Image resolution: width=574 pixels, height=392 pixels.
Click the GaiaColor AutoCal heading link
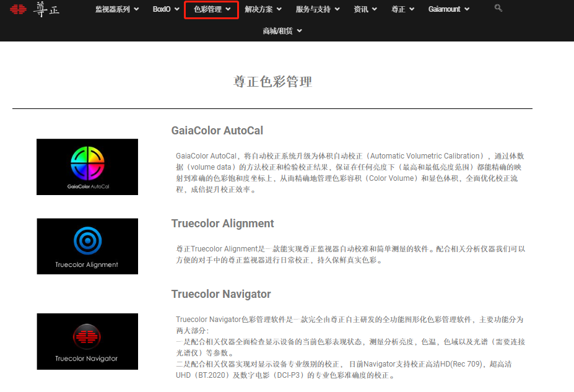tap(217, 131)
